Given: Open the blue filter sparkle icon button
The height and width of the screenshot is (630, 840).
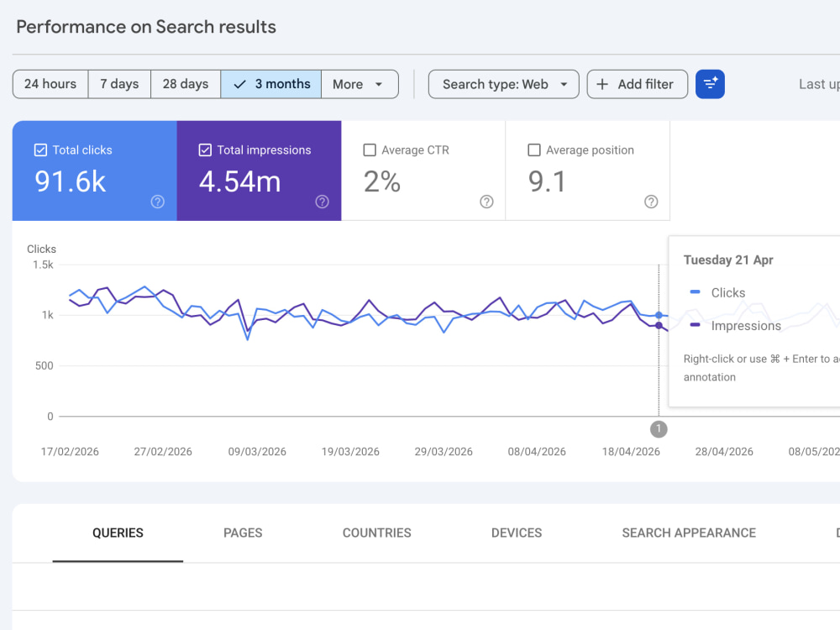Looking at the screenshot, I should pos(710,84).
